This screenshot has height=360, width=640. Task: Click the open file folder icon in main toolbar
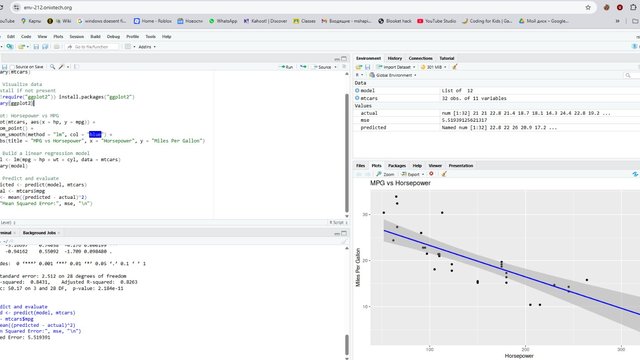pyautogui.click(x=21, y=47)
